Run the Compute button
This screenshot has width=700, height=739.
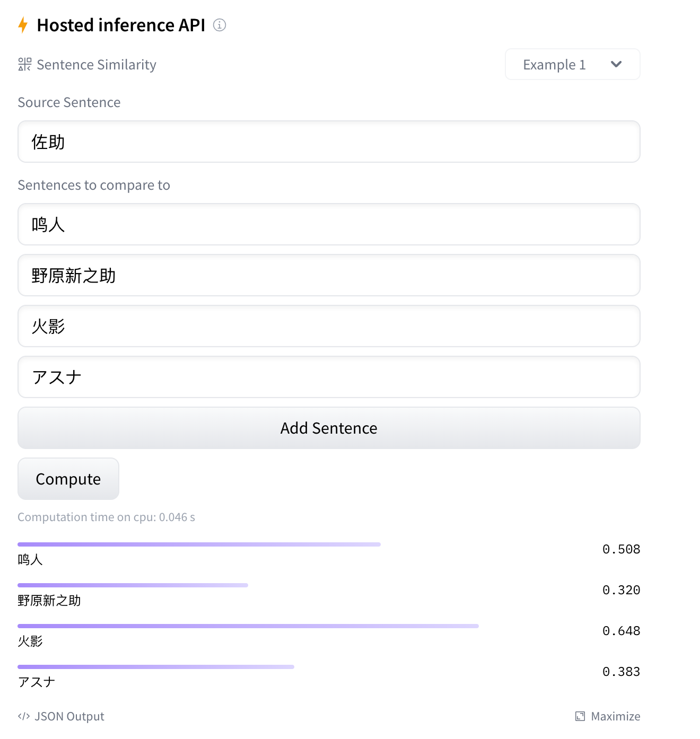(x=68, y=479)
